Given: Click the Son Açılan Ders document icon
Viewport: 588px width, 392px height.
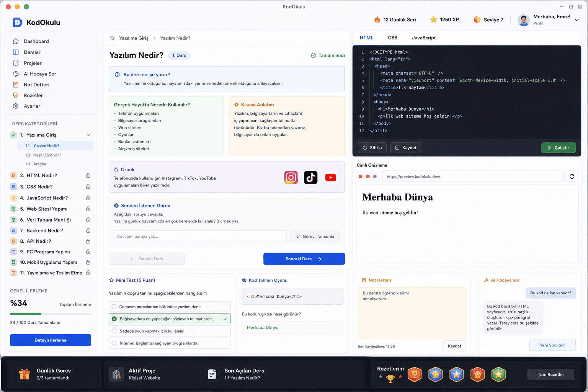Looking at the screenshot, I should click(212, 374).
